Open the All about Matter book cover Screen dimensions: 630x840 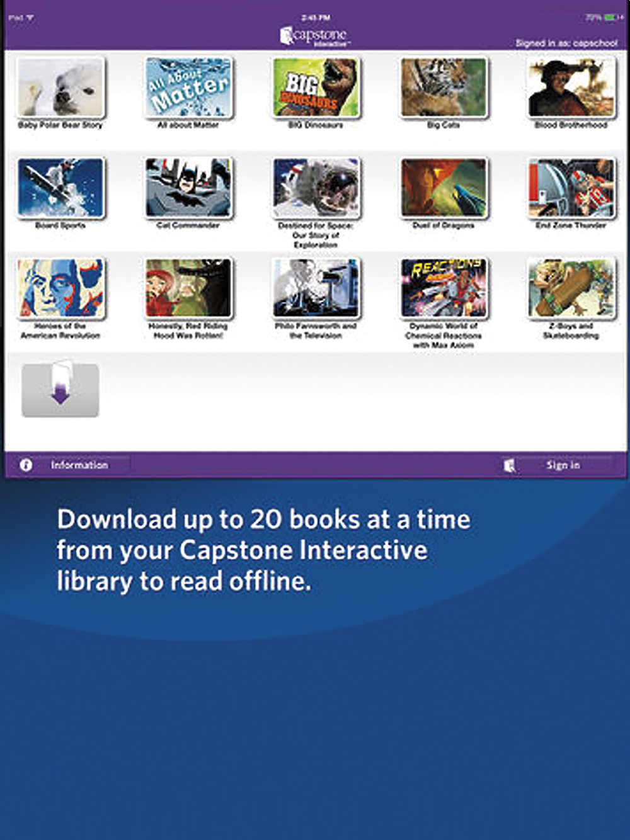188,87
